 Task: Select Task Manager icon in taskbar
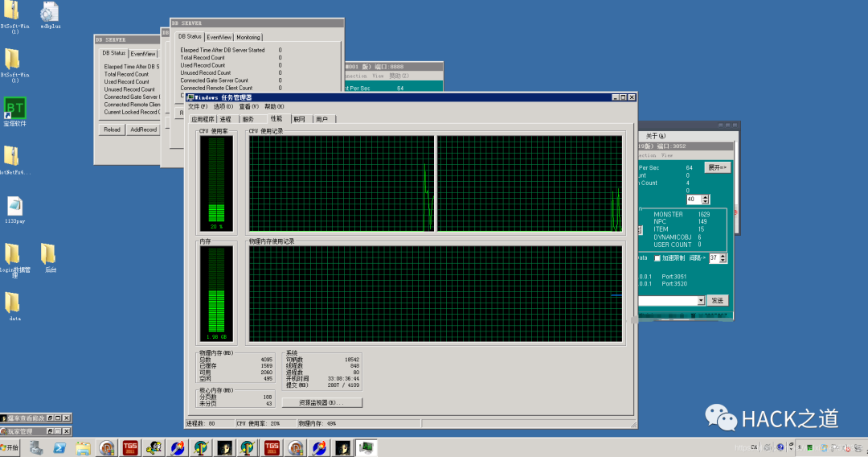(x=366, y=447)
